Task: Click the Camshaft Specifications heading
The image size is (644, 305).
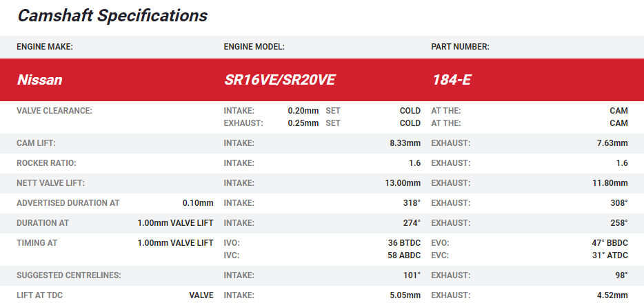Action: 112,15
